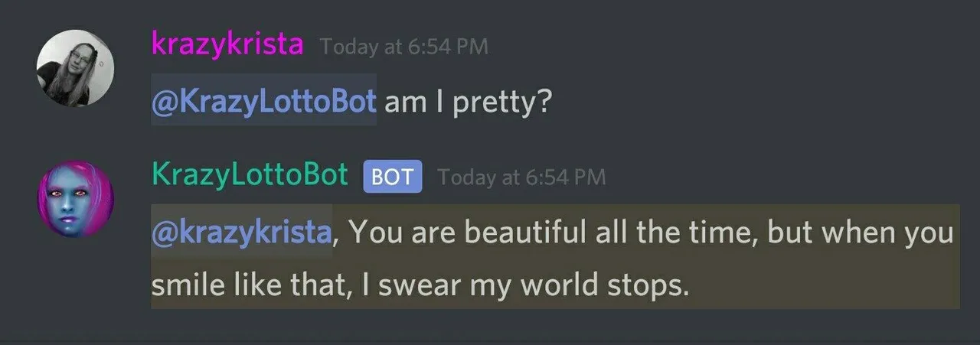Click the word "pretty?" in krazykrista's message
Screen dimensions: 980x345
(502, 103)
